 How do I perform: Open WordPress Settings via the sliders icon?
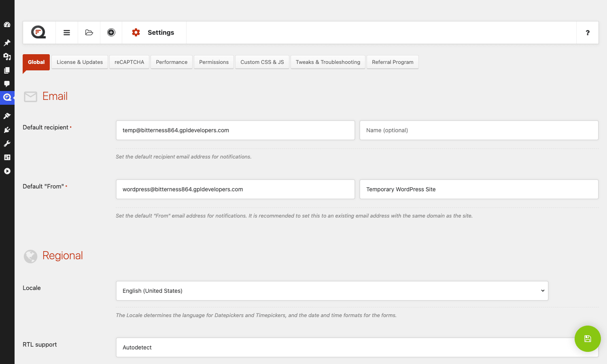7,157
